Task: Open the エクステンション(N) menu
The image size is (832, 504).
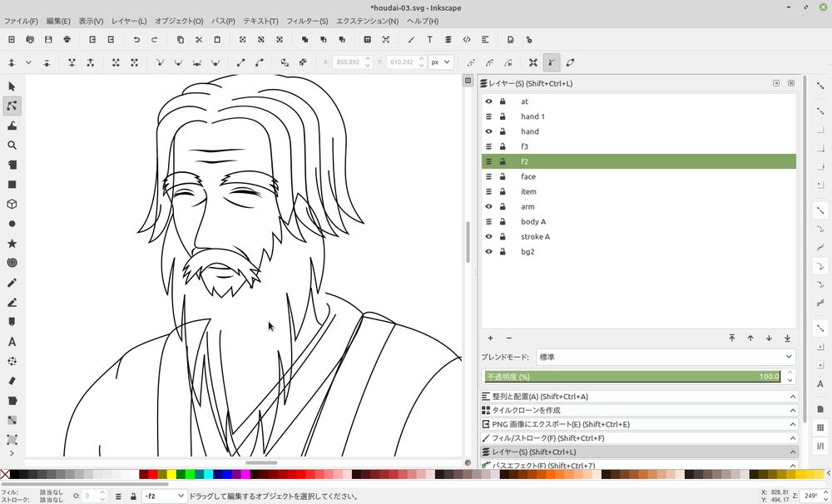Action: pos(367,21)
